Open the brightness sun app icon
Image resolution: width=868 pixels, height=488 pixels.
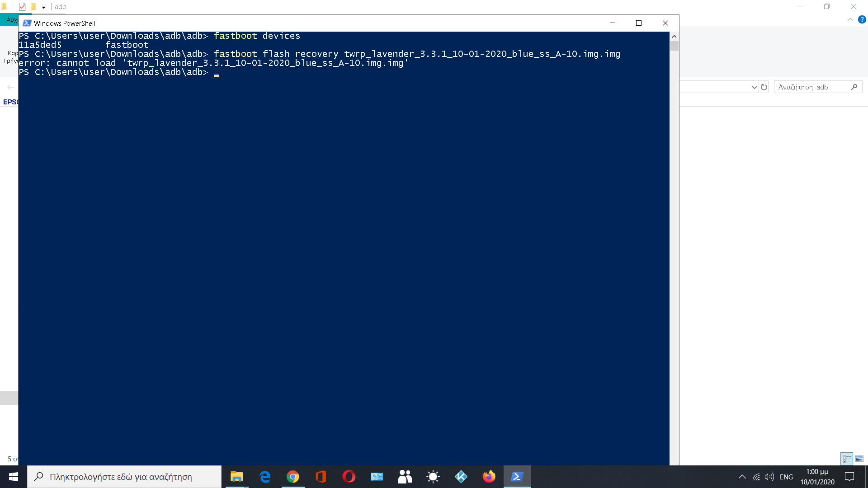(x=433, y=477)
